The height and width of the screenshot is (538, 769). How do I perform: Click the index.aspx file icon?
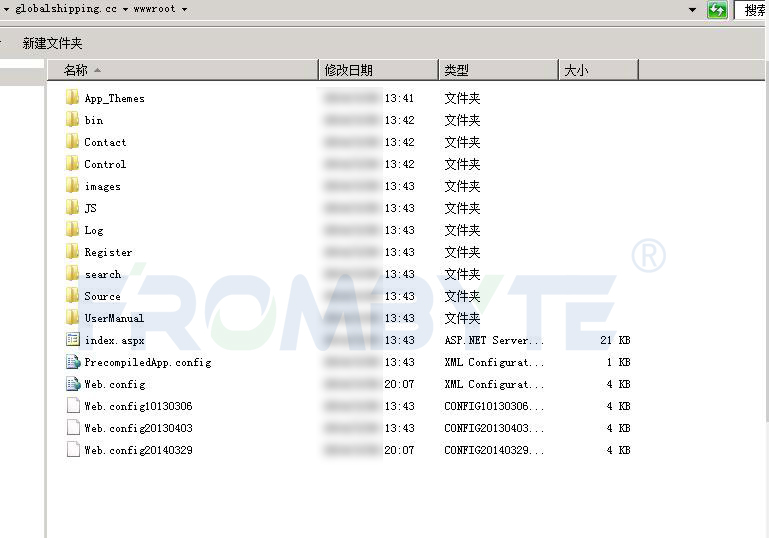[x=73, y=339]
